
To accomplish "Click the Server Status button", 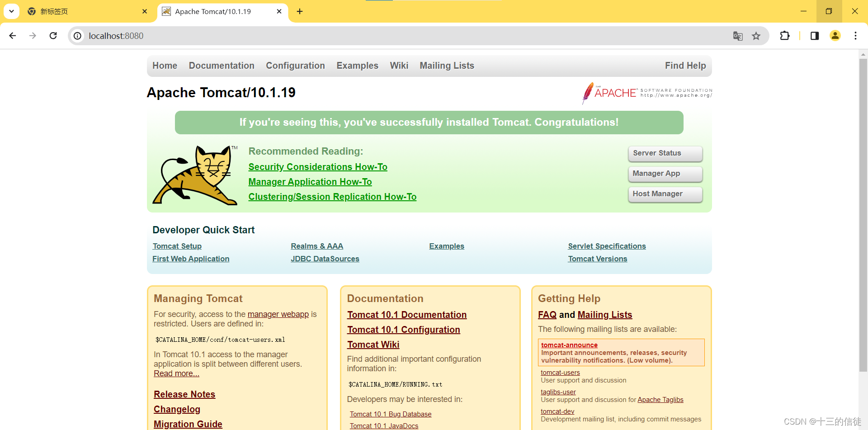I will click(x=665, y=153).
